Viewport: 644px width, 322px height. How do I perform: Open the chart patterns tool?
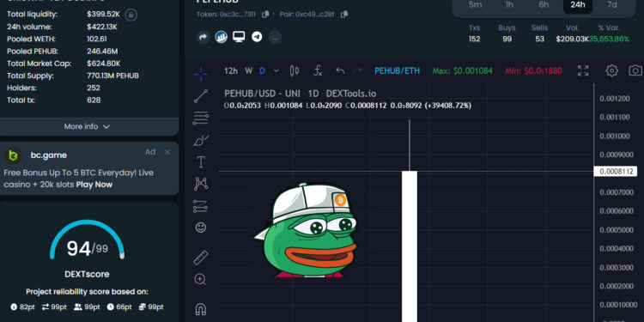coord(200,184)
